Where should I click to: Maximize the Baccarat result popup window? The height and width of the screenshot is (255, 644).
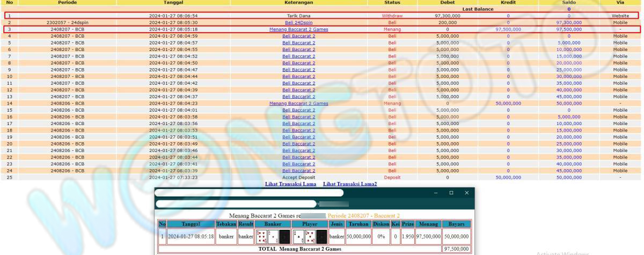[x=451, y=193]
